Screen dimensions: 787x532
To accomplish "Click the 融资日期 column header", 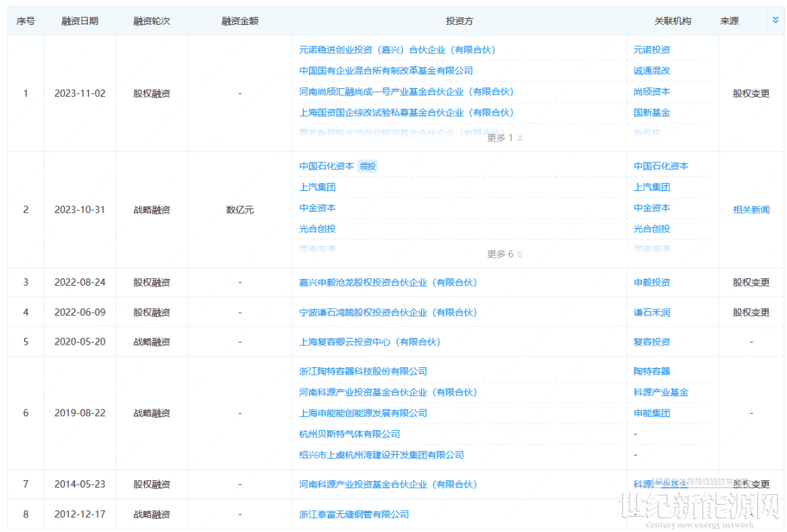I will (x=79, y=21).
